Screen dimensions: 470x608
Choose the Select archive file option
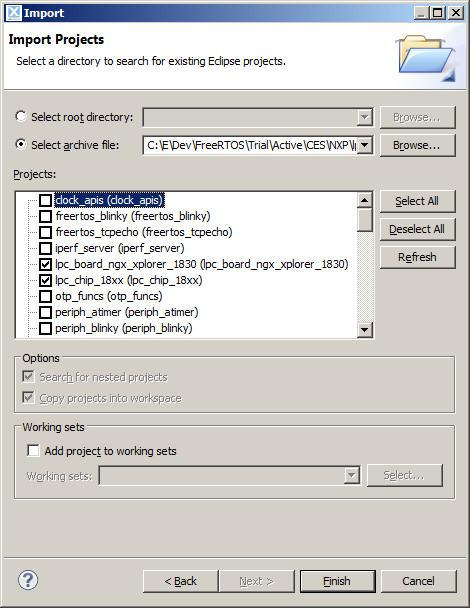click(21, 144)
